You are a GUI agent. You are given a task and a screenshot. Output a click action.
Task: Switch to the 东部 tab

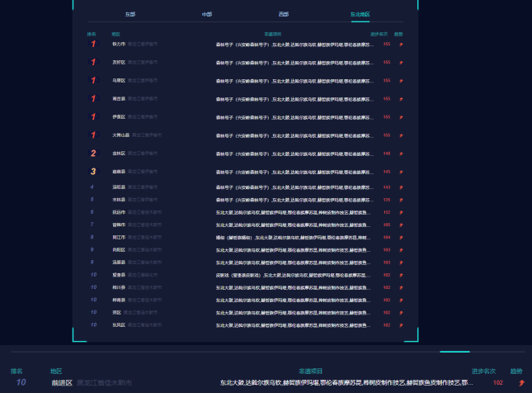(130, 15)
